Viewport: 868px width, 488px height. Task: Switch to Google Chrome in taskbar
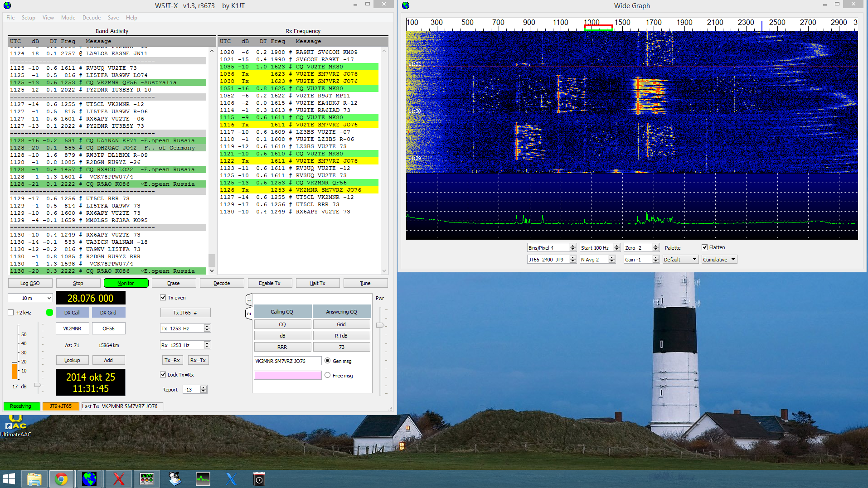[x=61, y=478]
